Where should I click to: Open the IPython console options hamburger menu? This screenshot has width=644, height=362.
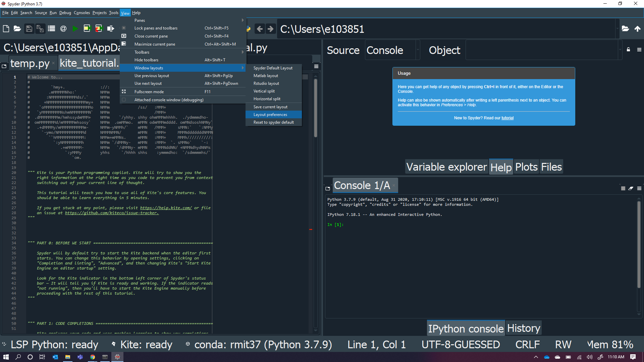point(639,188)
